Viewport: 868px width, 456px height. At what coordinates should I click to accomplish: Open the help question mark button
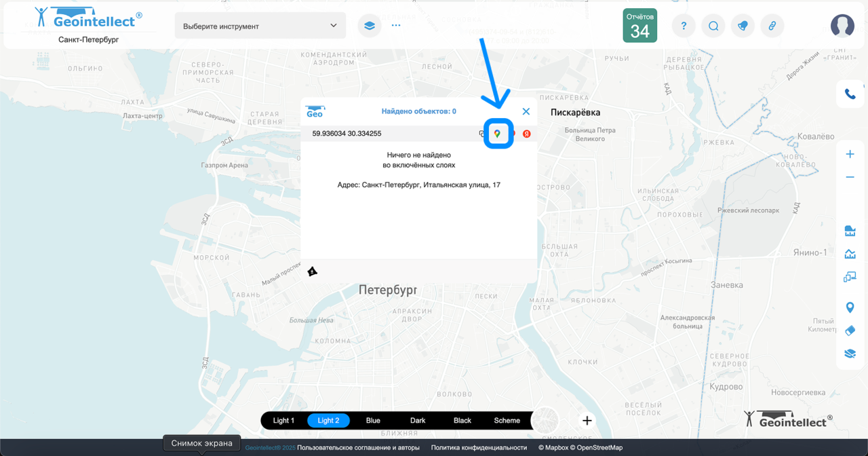tap(684, 26)
